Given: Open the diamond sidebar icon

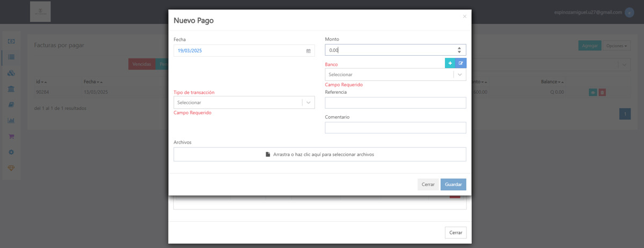Looking at the screenshot, I should pyautogui.click(x=11, y=168).
